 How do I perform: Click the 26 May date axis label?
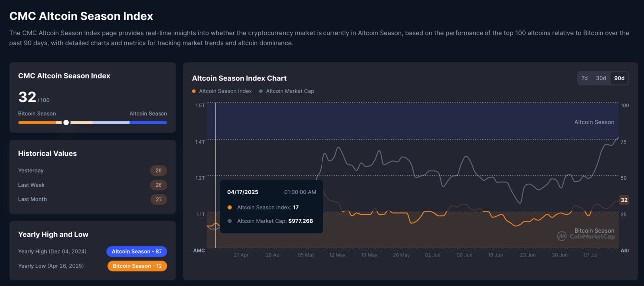tap(401, 255)
